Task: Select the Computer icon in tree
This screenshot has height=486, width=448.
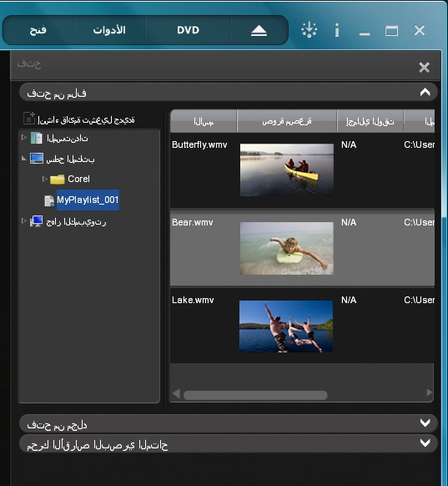Action: (x=36, y=221)
